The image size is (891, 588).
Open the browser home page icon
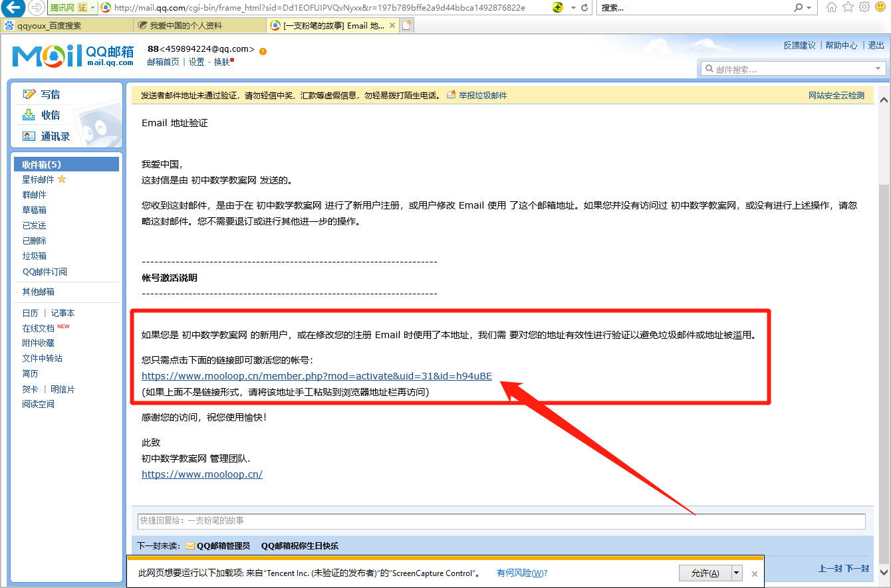pyautogui.click(x=831, y=7)
